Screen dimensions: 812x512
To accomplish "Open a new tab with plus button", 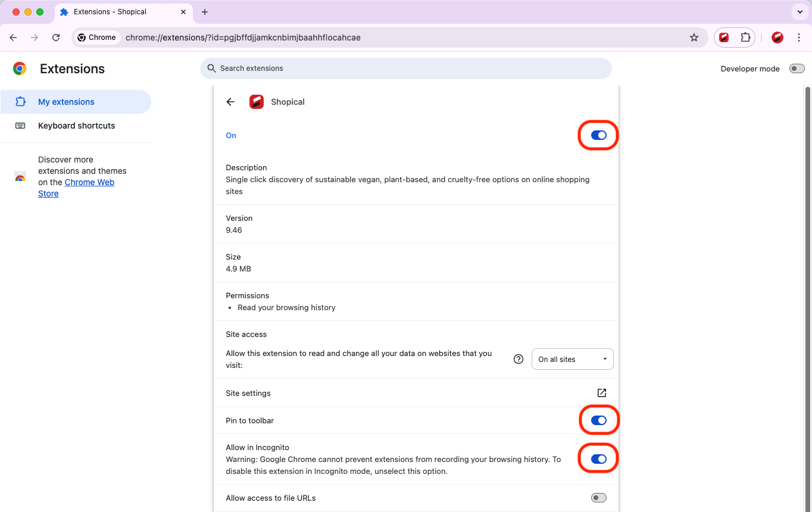I will 205,12.
